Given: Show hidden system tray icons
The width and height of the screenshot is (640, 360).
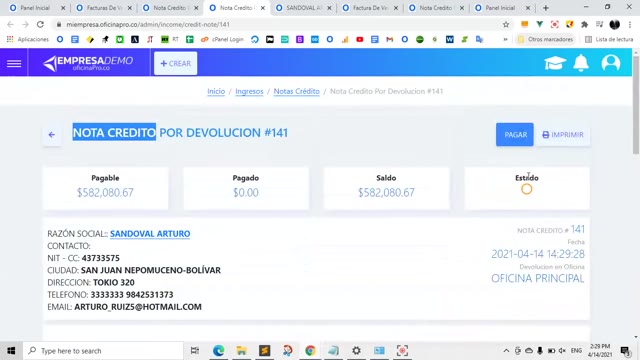Looking at the screenshot, I should pyautogui.click(x=506, y=351).
